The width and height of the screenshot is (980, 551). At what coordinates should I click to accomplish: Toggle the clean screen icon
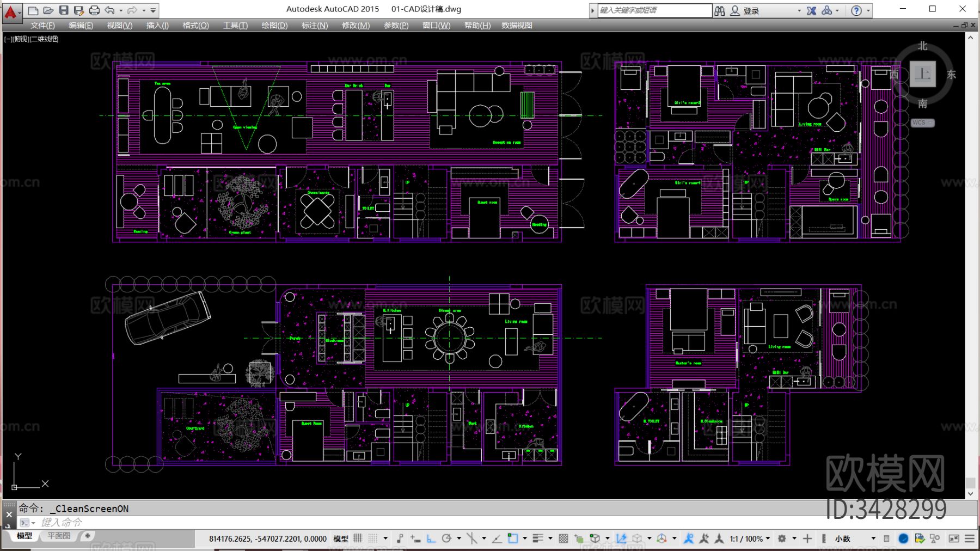click(x=954, y=538)
